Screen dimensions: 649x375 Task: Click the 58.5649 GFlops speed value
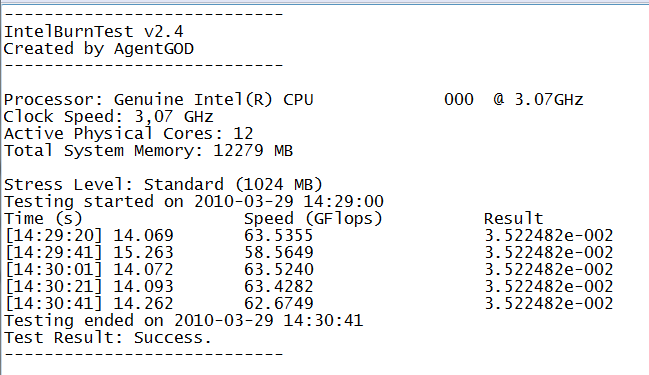pyautogui.click(x=279, y=252)
